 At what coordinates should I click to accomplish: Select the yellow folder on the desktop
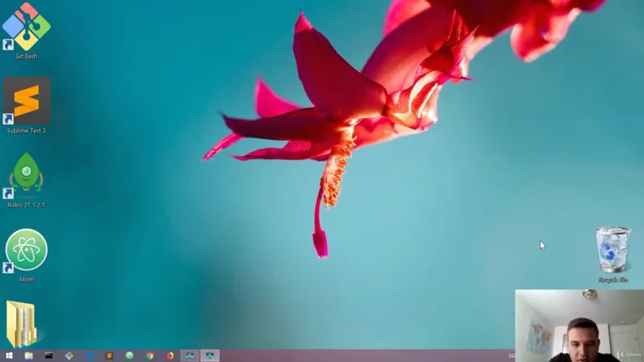click(x=21, y=323)
